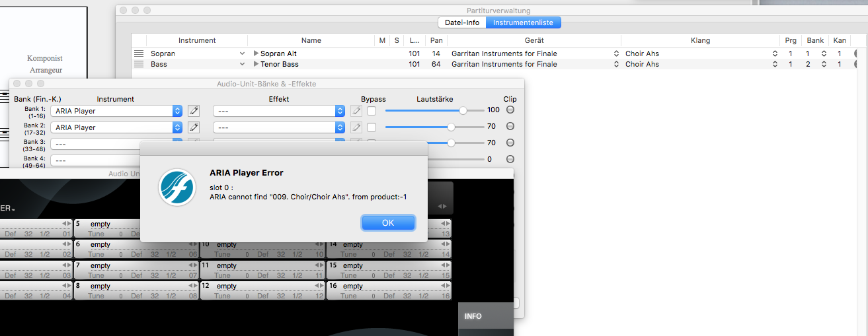868x336 pixels.
Task: Click the Bank 2 effect edit pencil icon
Action: 356,127
